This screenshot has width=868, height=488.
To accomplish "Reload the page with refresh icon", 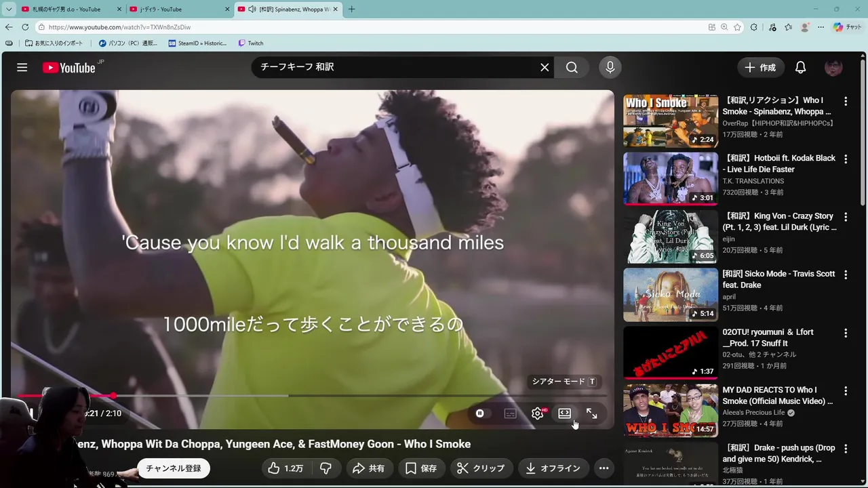I will (x=25, y=27).
